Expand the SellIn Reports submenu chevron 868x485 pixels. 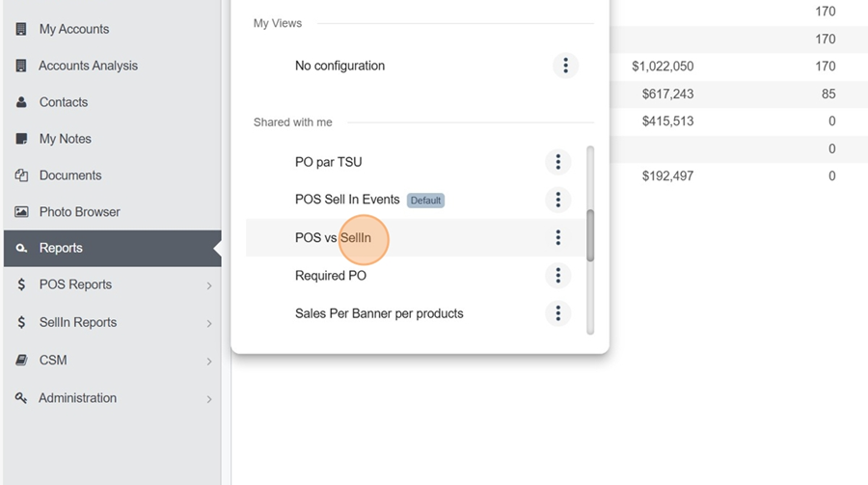pos(209,323)
